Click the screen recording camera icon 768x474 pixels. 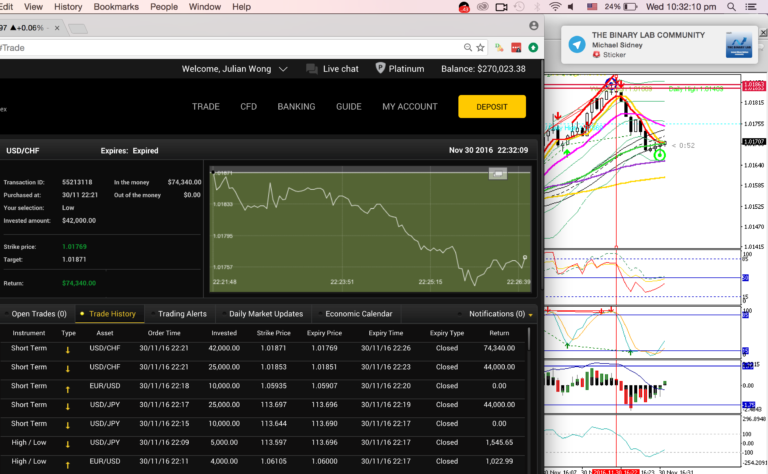pos(501,7)
